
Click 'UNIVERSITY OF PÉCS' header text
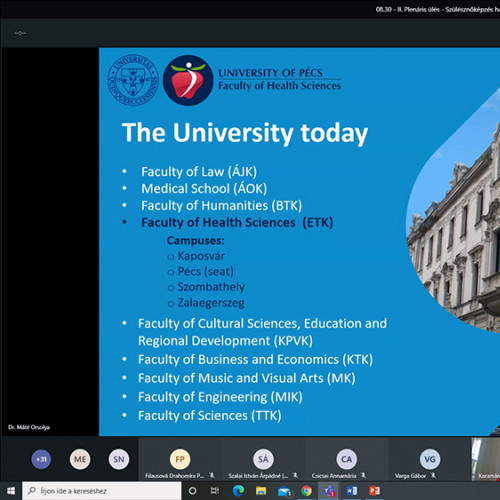coord(270,73)
